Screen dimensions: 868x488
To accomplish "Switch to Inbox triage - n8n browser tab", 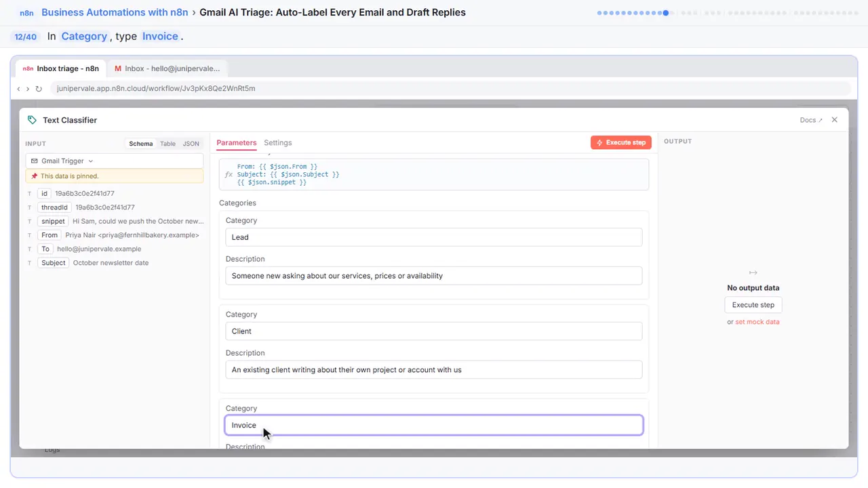I will click(61, 68).
